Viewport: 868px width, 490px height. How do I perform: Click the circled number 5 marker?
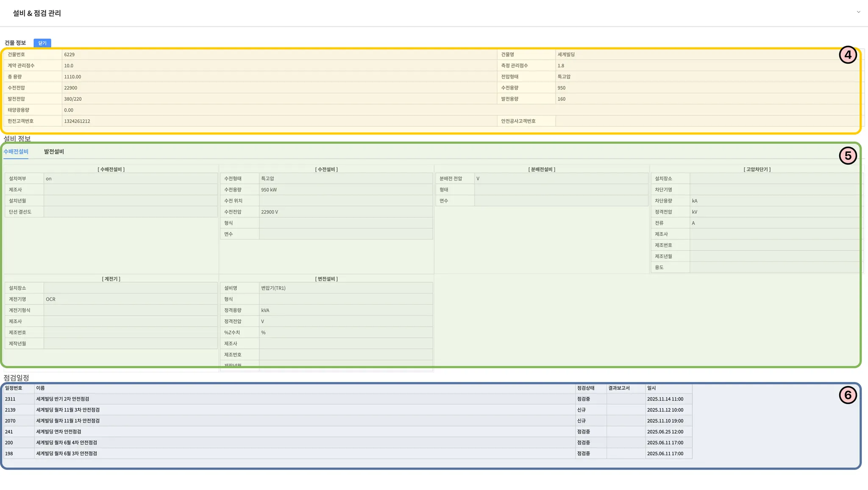pyautogui.click(x=848, y=156)
